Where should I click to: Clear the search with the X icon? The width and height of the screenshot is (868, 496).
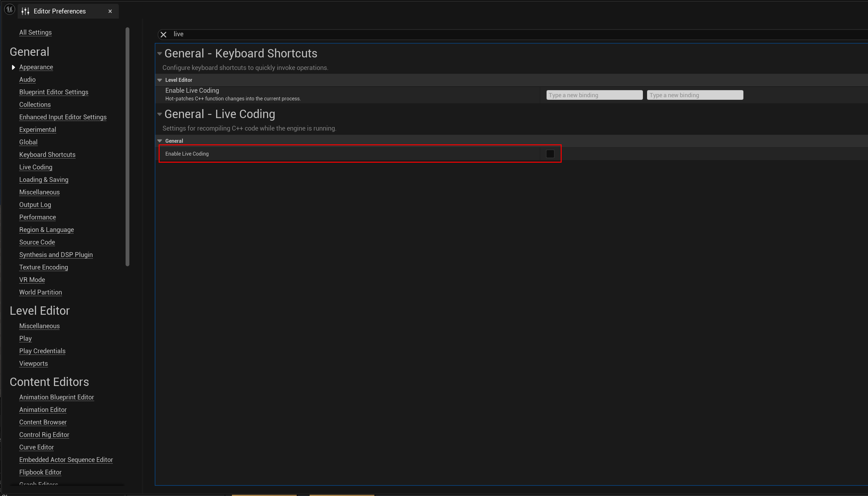pyautogui.click(x=163, y=34)
